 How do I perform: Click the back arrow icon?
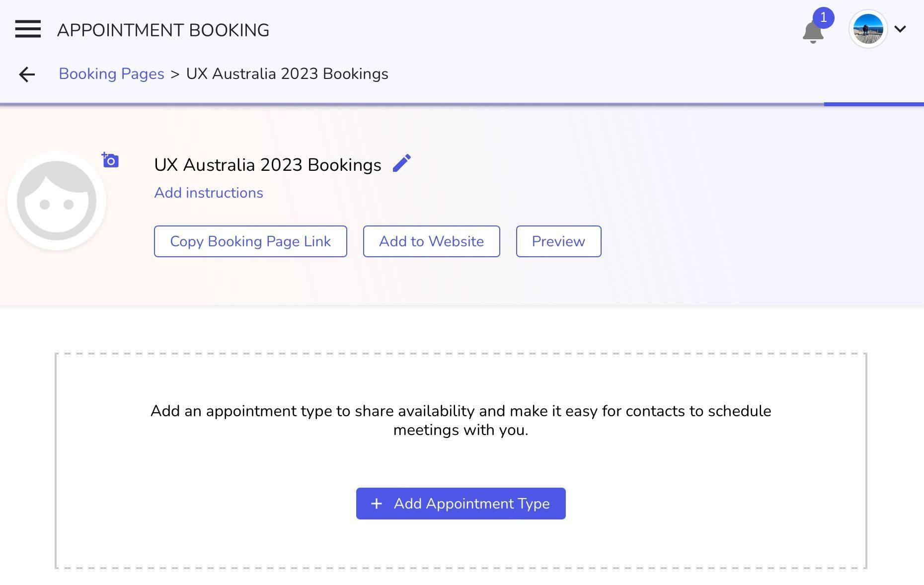27,74
